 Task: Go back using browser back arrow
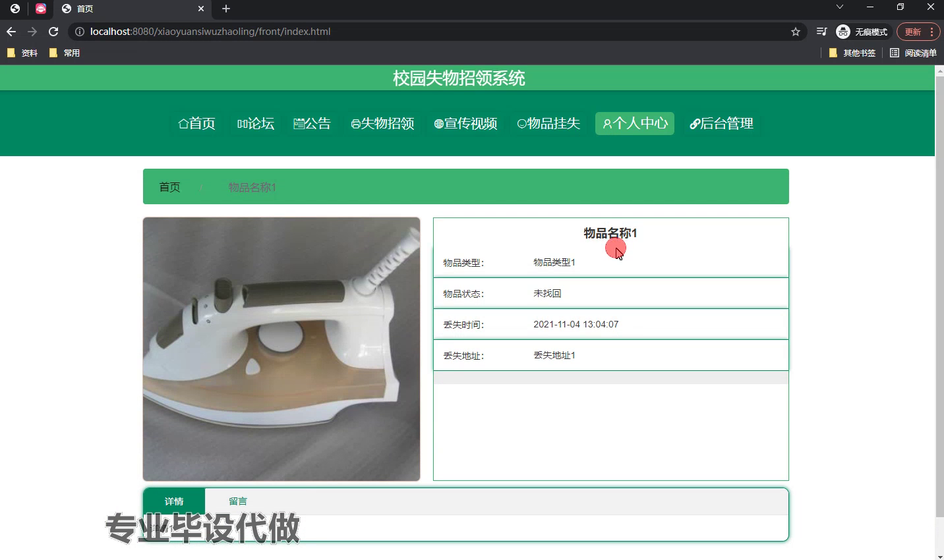pyautogui.click(x=11, y=32)
